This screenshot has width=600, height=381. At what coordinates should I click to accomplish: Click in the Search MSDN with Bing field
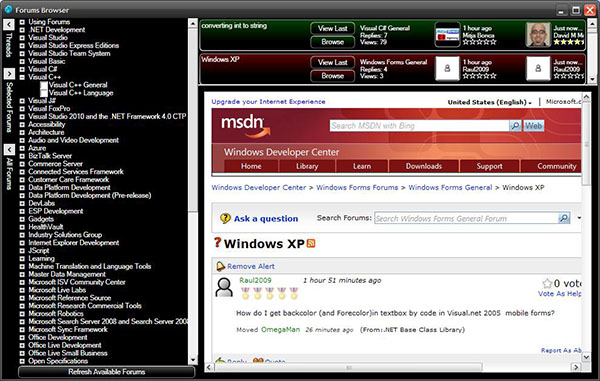(419, 126)
